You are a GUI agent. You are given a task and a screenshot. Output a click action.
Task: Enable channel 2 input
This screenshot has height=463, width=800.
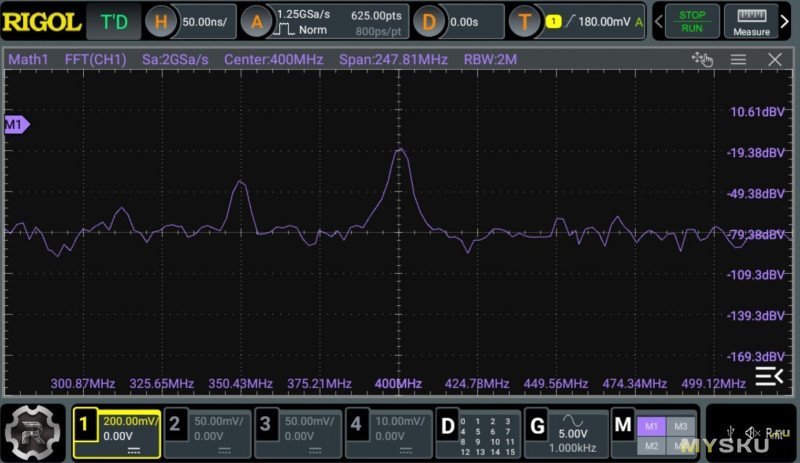(206, 432)
